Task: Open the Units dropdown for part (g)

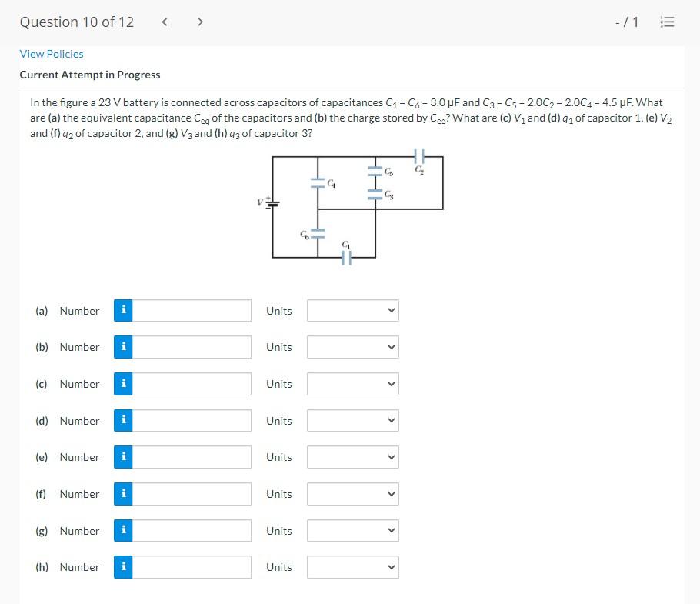Action: tap(352, 530)
